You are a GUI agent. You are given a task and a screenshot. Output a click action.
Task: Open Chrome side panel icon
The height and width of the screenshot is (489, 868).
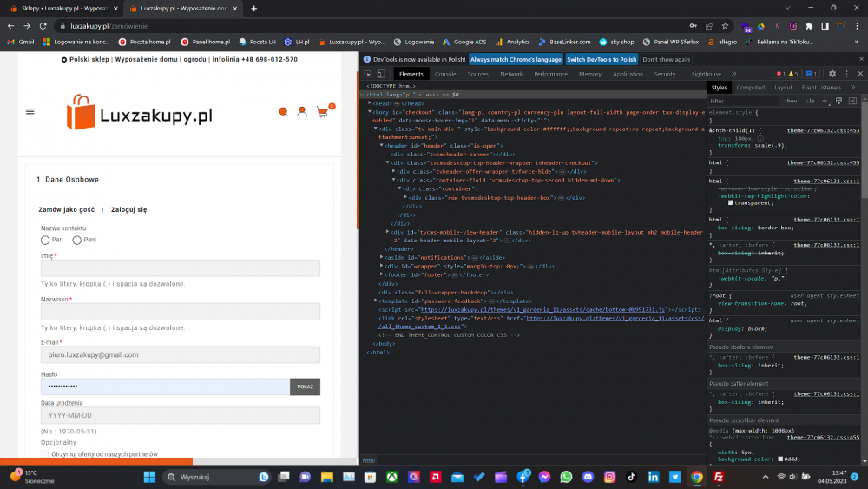coord(825,26)
